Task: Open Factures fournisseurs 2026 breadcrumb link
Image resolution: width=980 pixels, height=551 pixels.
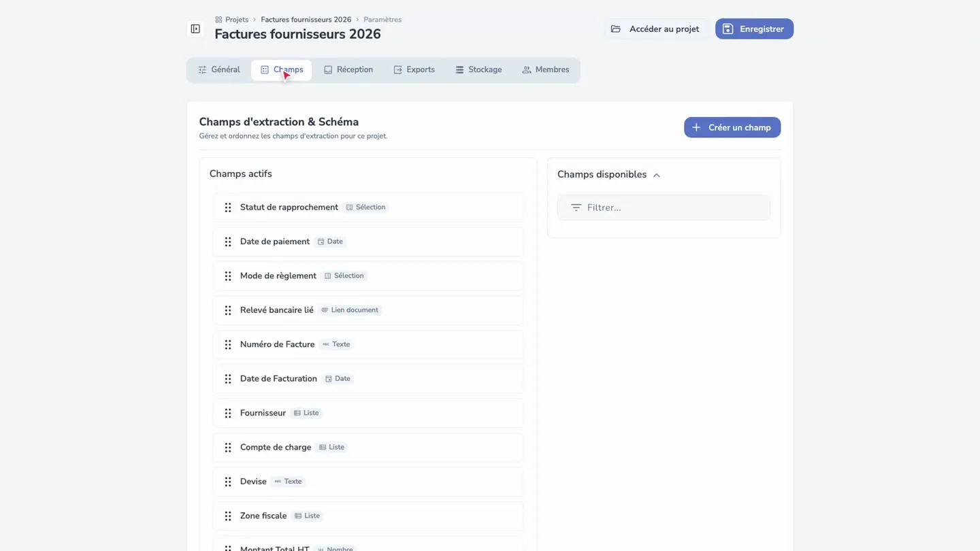Action: tap(306, 20)
